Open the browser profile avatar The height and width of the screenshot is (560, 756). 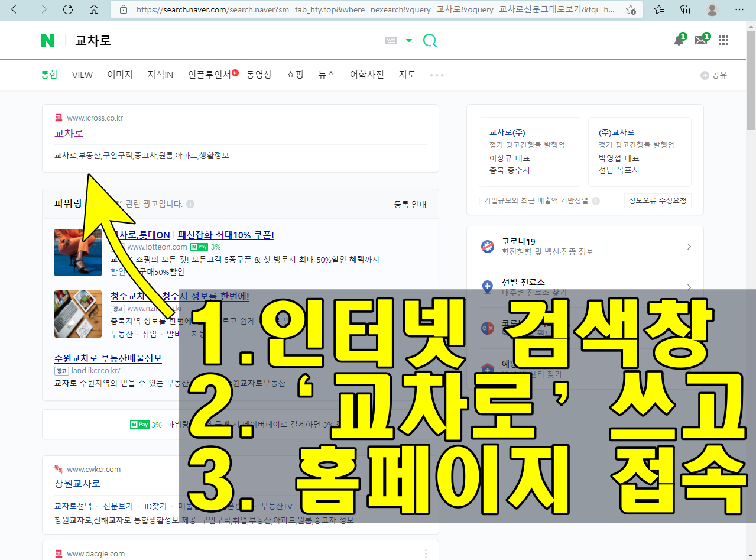[712, 9]
